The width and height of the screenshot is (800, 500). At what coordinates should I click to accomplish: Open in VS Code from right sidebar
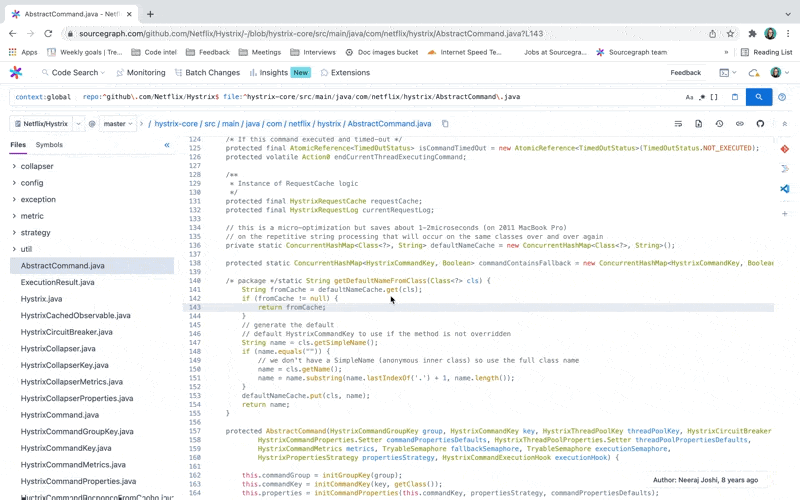pos(785,188)
